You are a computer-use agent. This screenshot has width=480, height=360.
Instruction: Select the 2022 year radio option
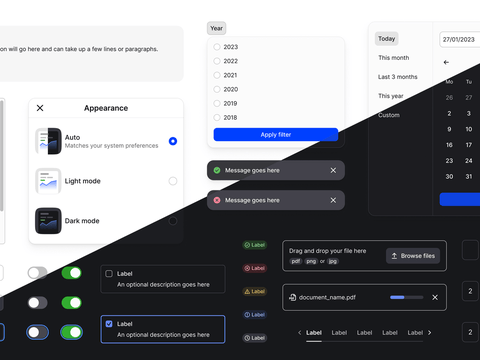tap(217, 61)
